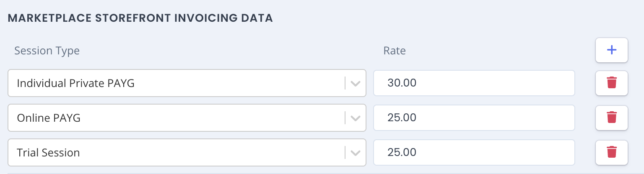Click the rate field for Online PAYG

point(474,118)
